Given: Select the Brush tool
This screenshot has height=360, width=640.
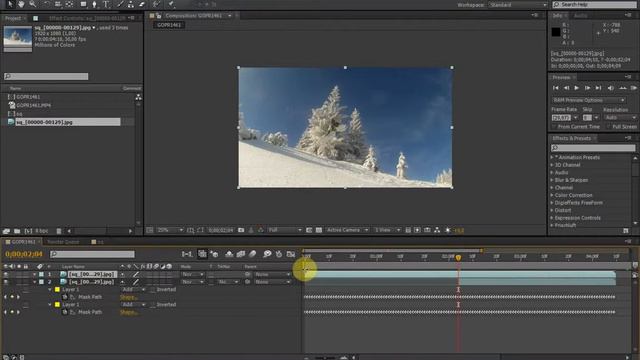Looking at the screenshot, I should [x=121, y=4].
